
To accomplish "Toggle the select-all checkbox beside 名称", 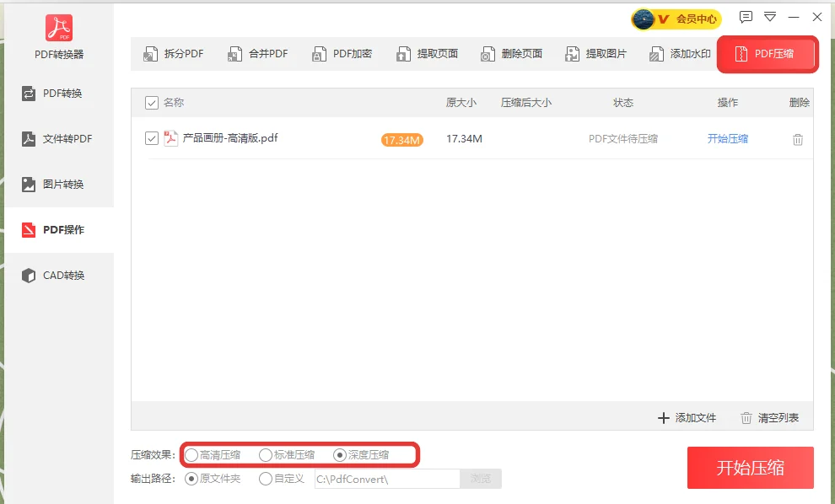I will pos(152,103).
